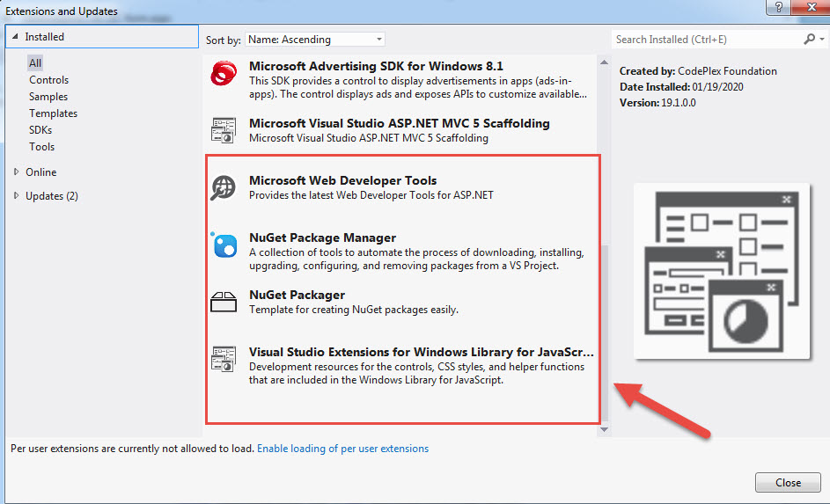Expand the Updates (2) category
The width and height of the screenshot is (830, 504).
pyautogui.click(x=17, y=195)
